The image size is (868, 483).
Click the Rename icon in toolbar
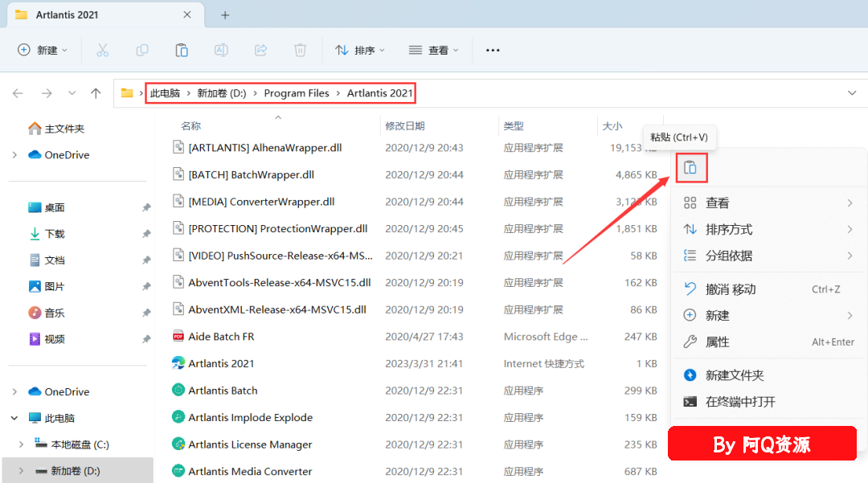[x=222, y=51]
